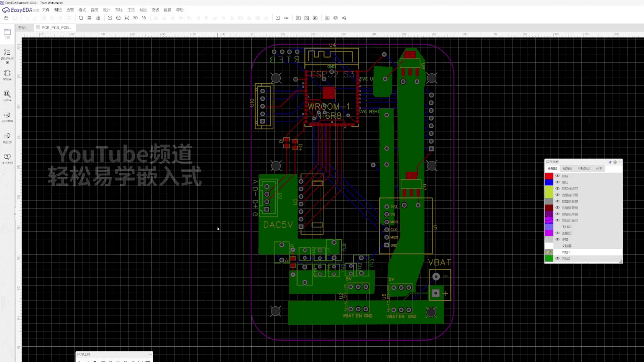Toggle visibility eye of 底层 layer
This screenshot has width=644, height=362.
point(557,182)
